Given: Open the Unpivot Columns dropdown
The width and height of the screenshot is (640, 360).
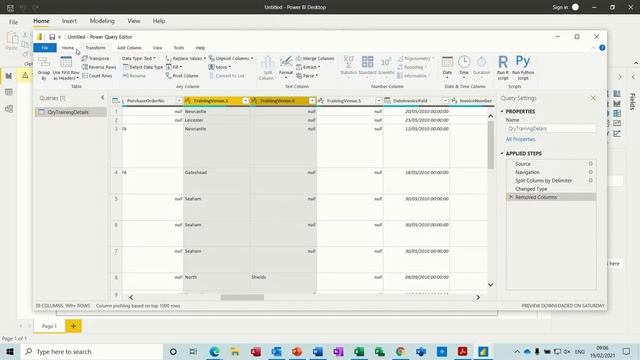Looking at the screenshot, I should click(231, 58).
